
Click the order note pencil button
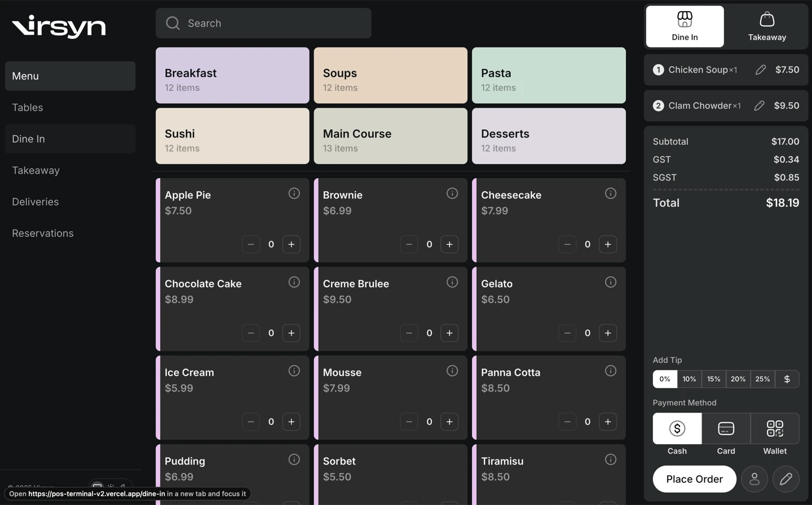[x=786, y=479]
